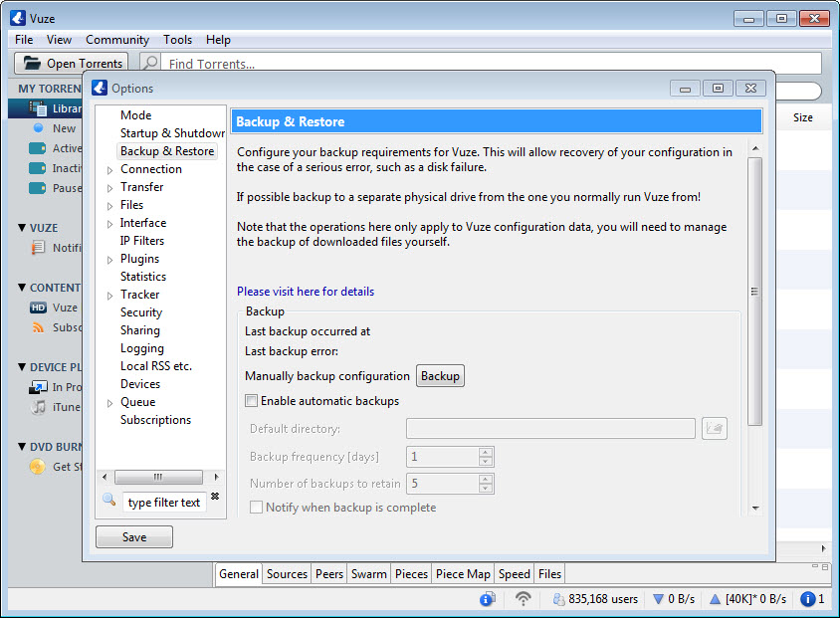840x618 pixels.
Task: Click the download speed arrow icon
Action: (x=659, y=599)
